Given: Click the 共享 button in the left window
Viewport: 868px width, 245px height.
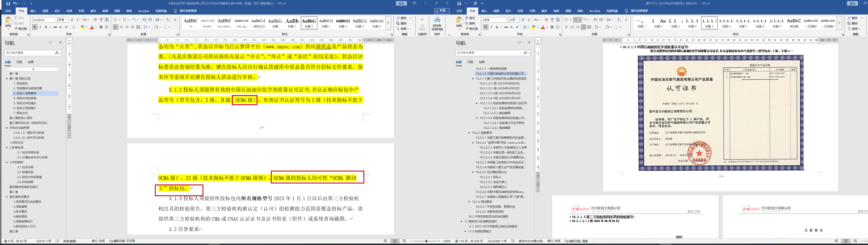Looking at the screenshot, I should [x=442, y=11].
